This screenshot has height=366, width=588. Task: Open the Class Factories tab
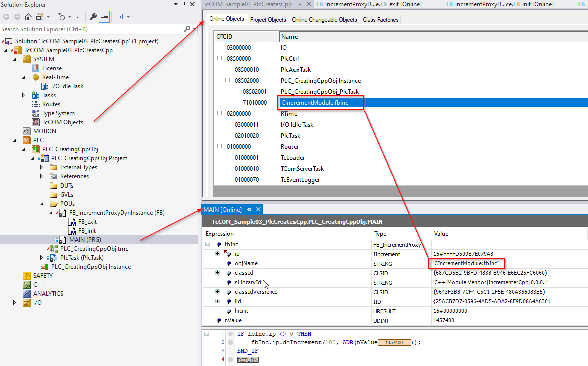pyautogui.click(x=380, y=19)
